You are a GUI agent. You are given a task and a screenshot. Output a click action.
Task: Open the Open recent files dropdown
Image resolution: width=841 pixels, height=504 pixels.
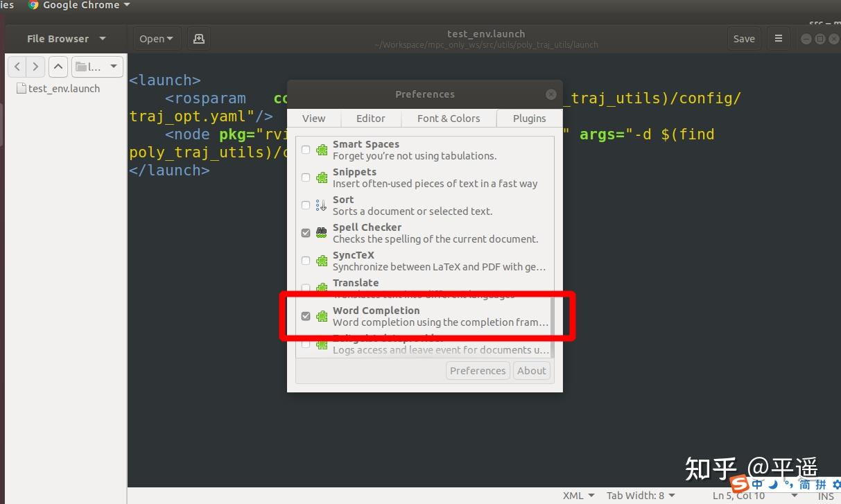(156, 39)
